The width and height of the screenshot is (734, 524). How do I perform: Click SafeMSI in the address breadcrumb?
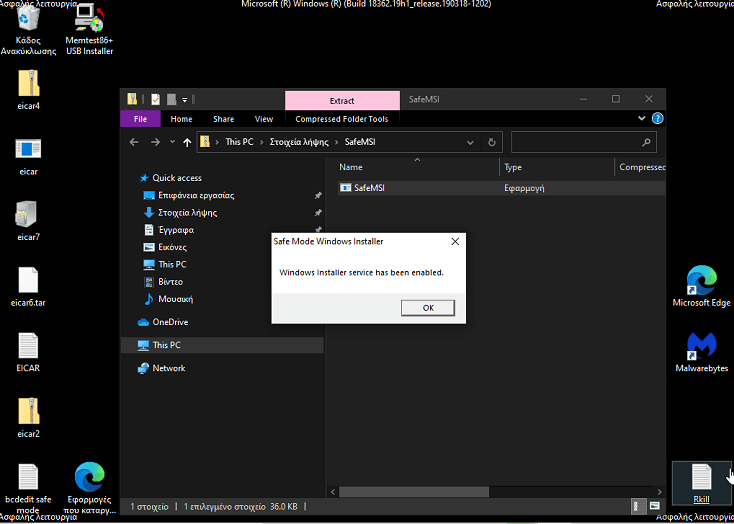360,142
